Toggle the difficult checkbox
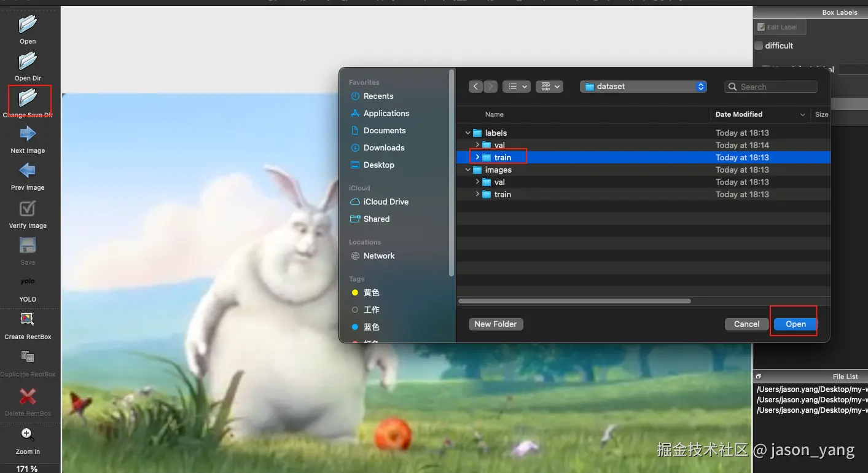This screenshot has width=868, height=473. (x=759, y=45)
